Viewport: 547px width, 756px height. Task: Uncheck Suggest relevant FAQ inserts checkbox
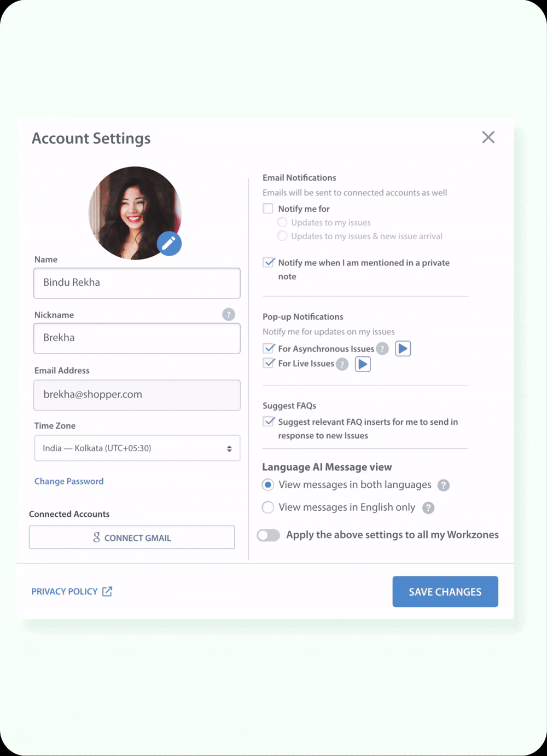(269, 422)
